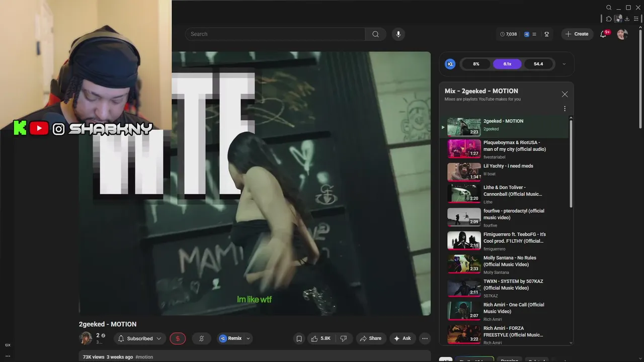Click the 2geeked channel avatar
This screenshot has width=644, height=362.
(86, 338)
